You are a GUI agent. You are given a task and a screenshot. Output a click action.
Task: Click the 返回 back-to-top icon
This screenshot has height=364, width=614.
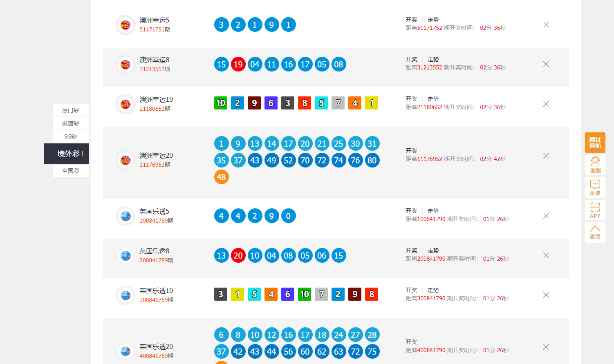(595, 232)
